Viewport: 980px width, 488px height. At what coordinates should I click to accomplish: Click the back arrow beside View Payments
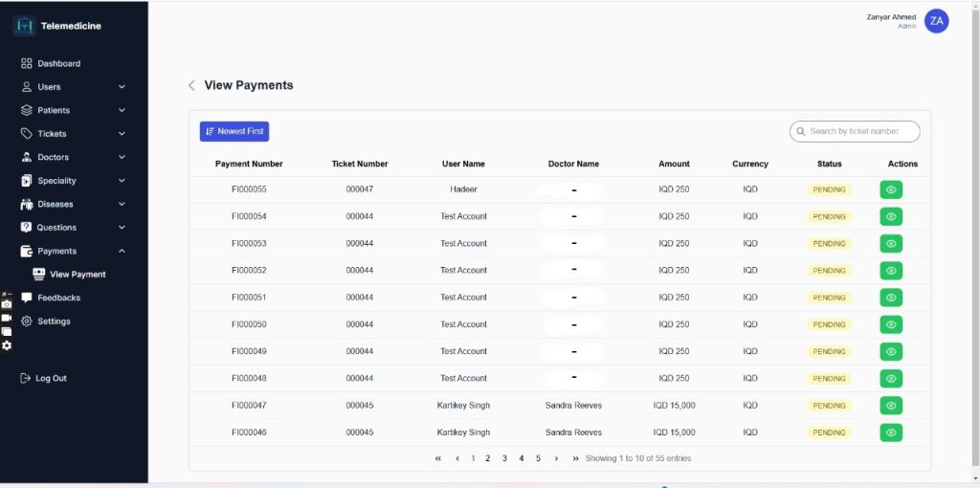point(191,85)
